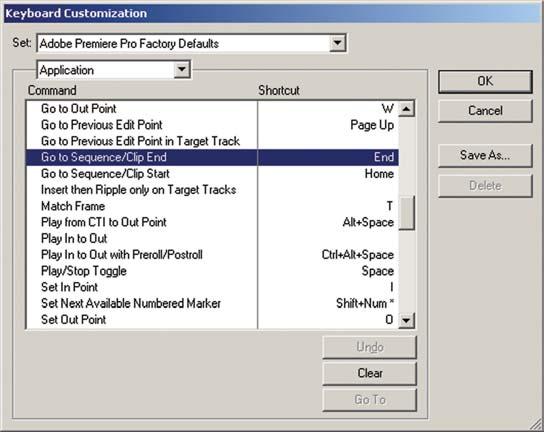Open the Set dropdown arrow

(x=337, y=43)
